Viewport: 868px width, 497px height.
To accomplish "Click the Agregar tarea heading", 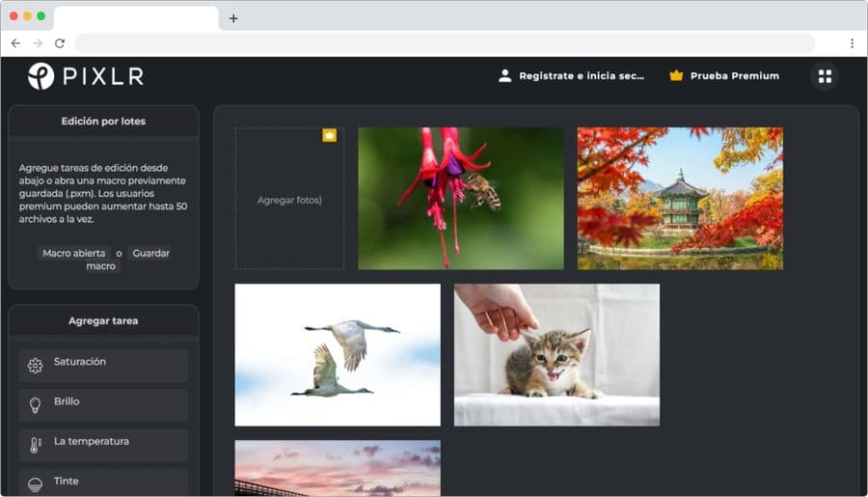I will [x=103, y=320].
